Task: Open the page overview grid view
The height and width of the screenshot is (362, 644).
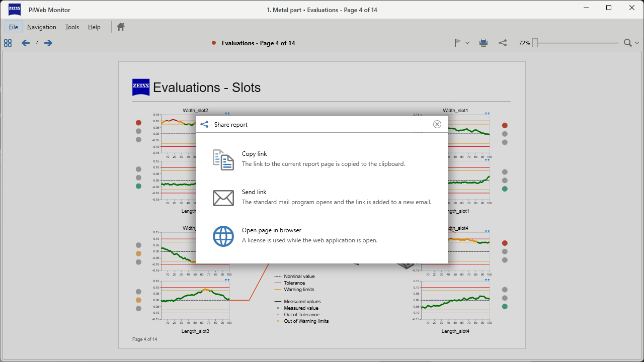Action: click(8, 43)
